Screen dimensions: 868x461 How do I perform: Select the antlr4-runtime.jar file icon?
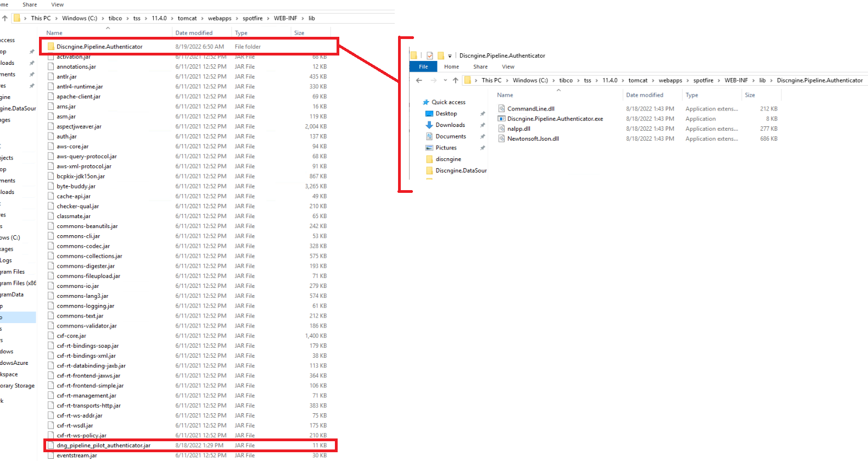(51, 87)
